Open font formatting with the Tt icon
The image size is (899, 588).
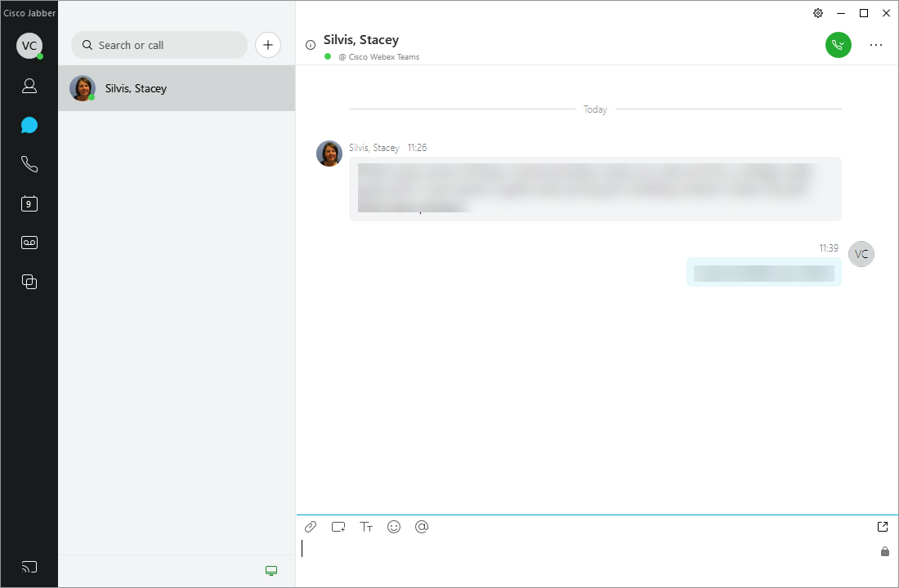pos(366,527)
